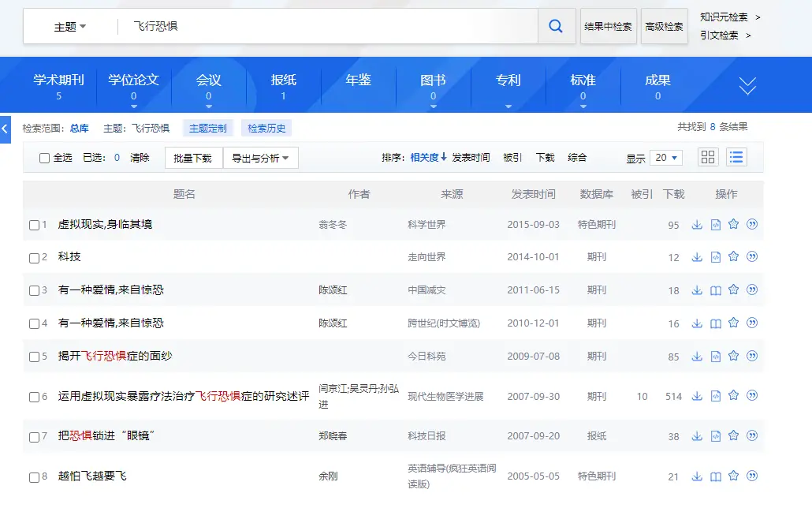This screenshot has width=812, height=508.
Task: Expand the 导出与分析 dropdown menu
Action: point(260,158)
